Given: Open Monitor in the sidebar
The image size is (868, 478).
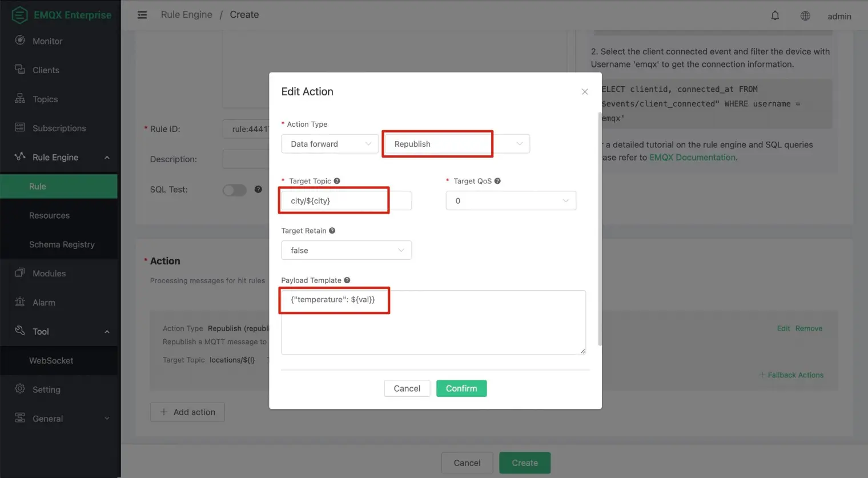Looking at the screenshot, I should pos(47,41).
